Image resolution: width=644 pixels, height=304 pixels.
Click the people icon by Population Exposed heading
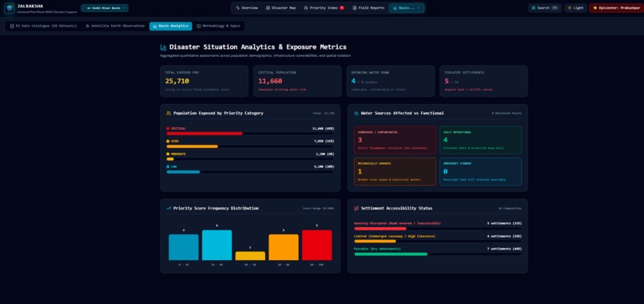[169, 113]
